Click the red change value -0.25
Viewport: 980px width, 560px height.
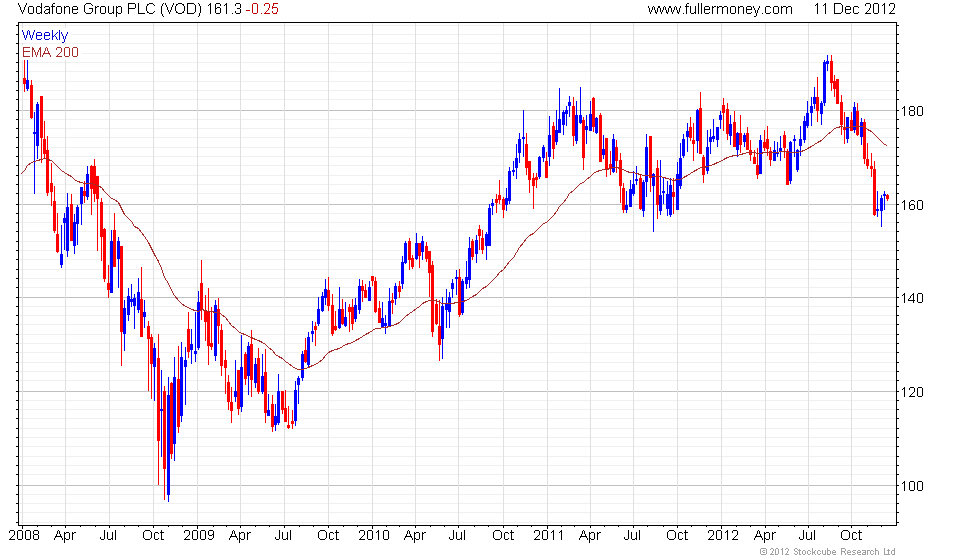click(262, 9)
